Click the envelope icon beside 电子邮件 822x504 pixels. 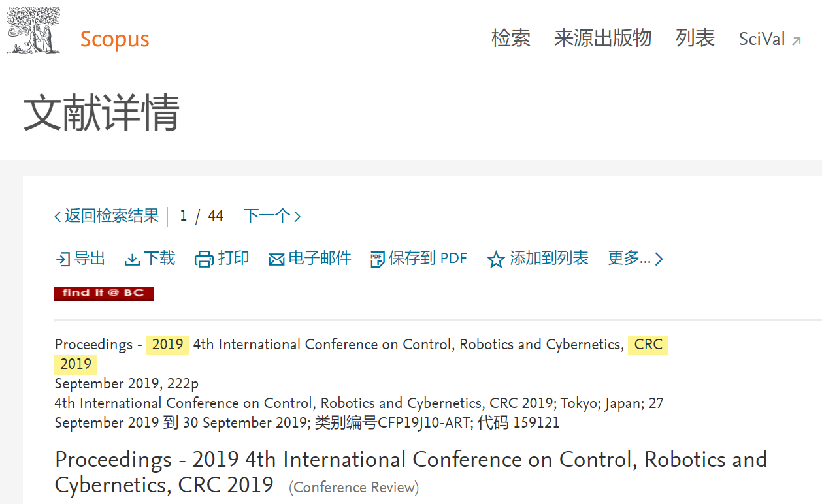click(276, 260)
